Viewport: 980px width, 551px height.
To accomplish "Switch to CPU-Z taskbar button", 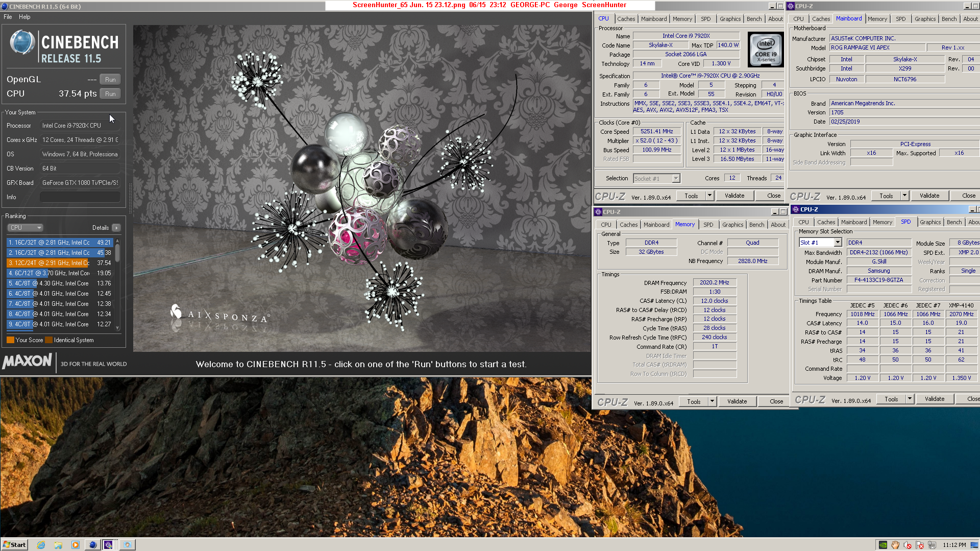I will click(x=109, y=545).
